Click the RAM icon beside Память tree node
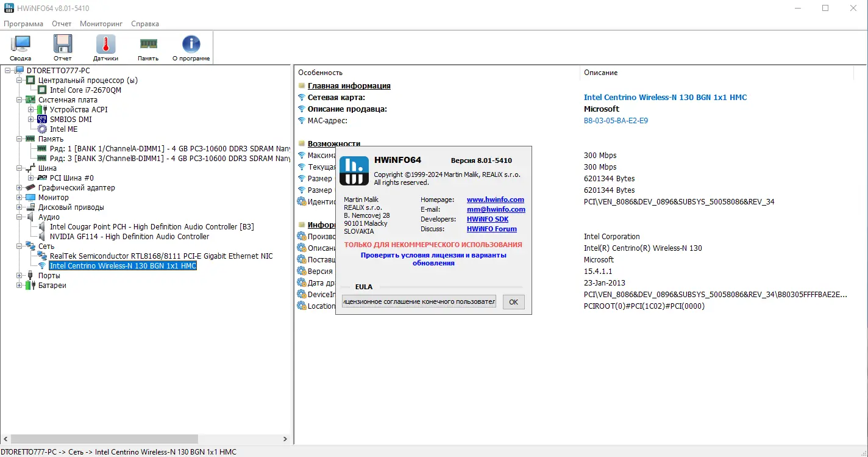868x457 pixels. (x=31, y=139)
